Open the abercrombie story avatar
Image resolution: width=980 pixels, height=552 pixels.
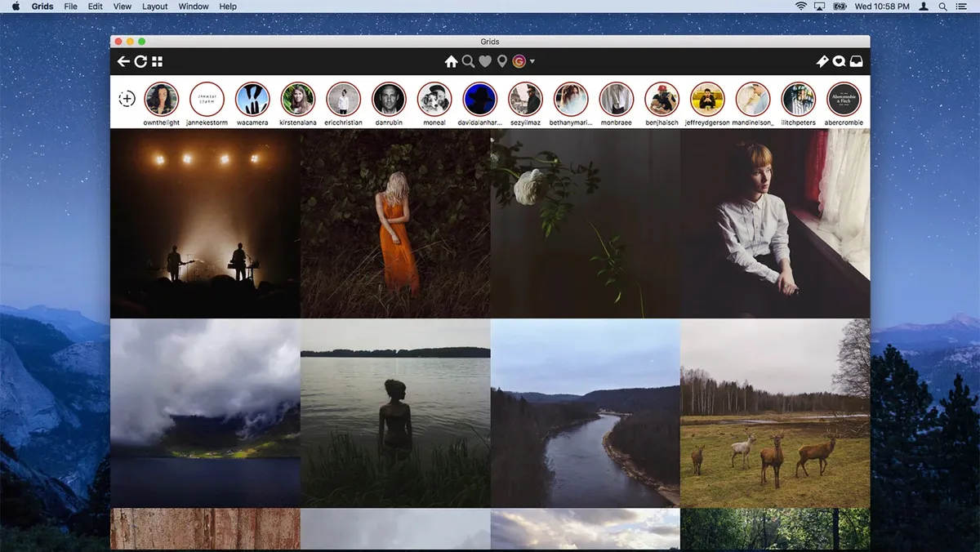pyautogui.click(x=844, y=99)
